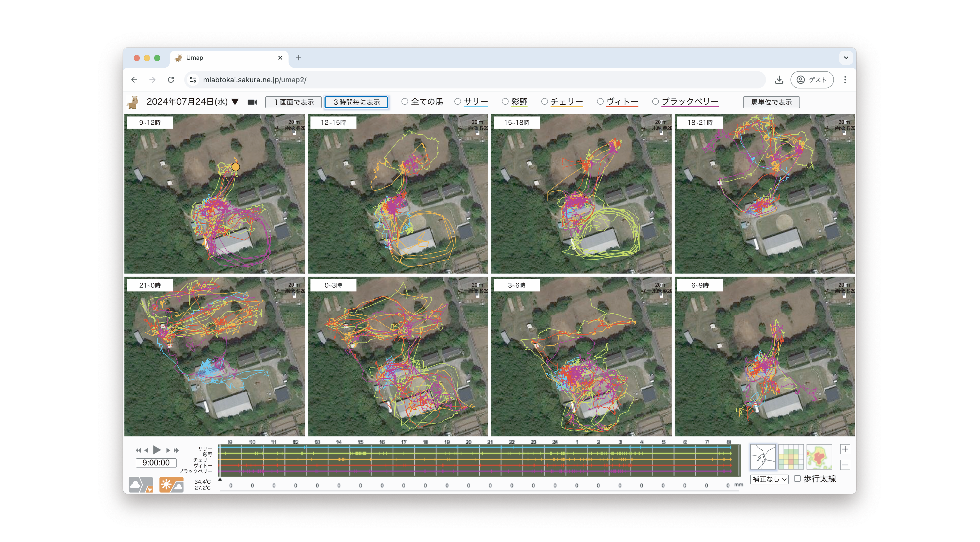
Task: Expand the Chrome tab search chevron
Action: [x=846, y=58]
